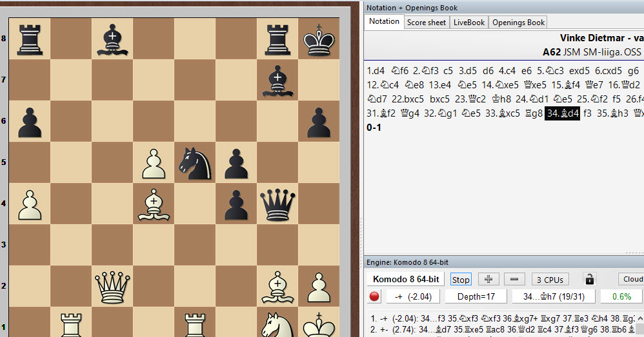Image resolution: width=644 pixels, height=337 pixels.
Task: Remove an engine line with the minus button
Action: [514, 279]
